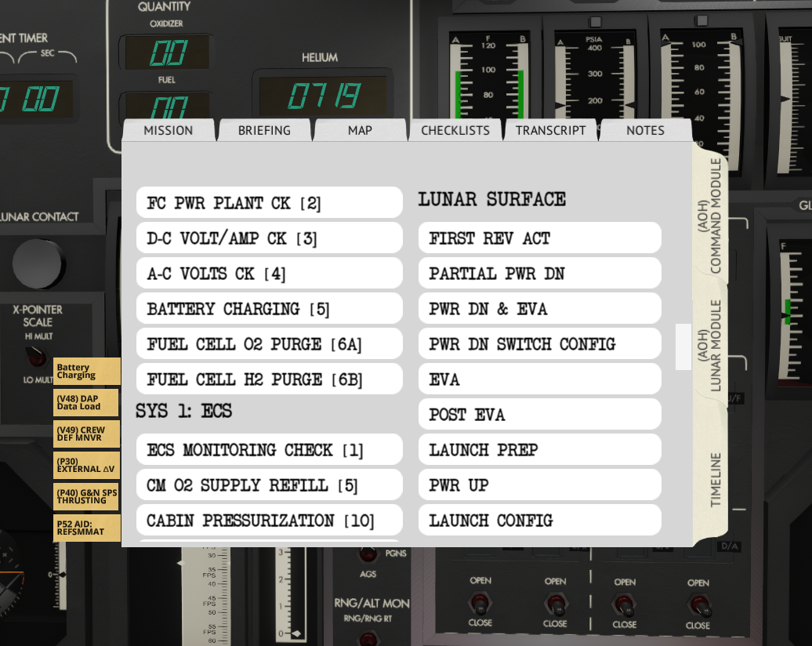Toggle the RNG/ALT MON switch
The width and height of the screenshot is (812, 646).
[x=369, y=638]
